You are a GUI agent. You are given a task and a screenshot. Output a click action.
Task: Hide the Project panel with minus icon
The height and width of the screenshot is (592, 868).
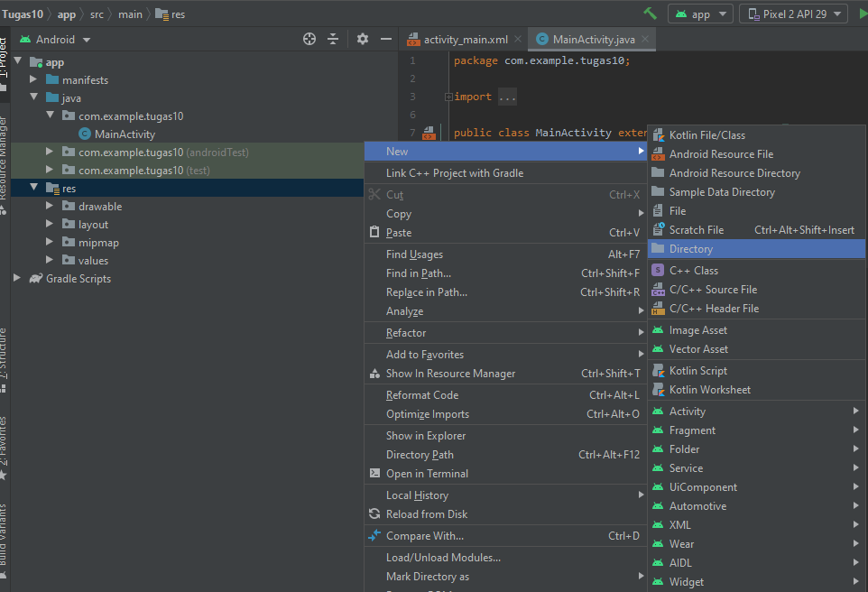point(386,39)
